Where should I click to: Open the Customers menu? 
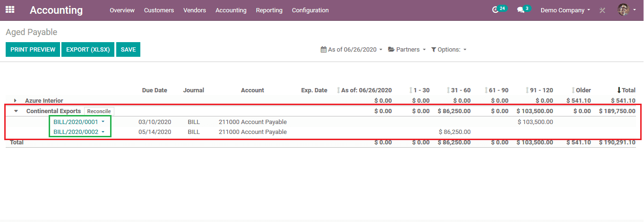coord(159,10)
